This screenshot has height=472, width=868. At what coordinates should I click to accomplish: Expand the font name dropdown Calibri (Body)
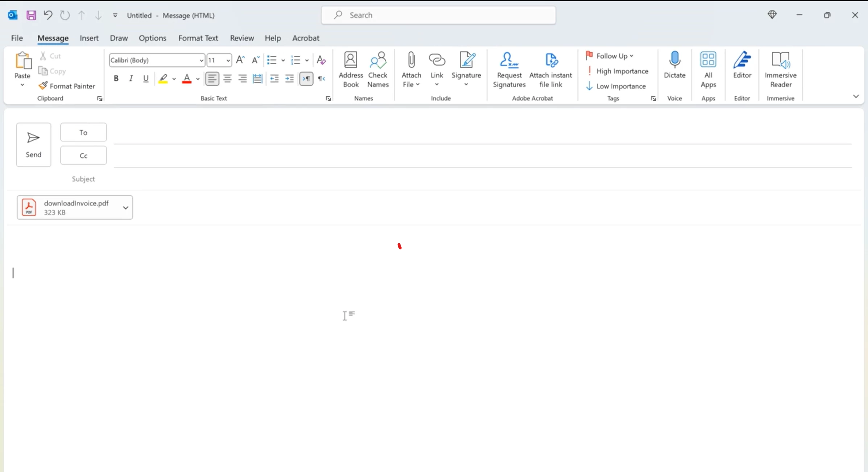201,61
